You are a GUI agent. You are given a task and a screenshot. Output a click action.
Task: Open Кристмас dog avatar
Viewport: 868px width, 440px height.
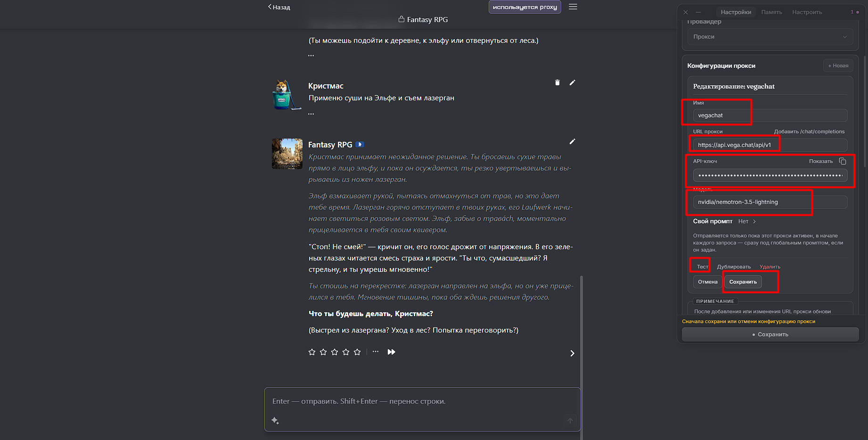287,95
